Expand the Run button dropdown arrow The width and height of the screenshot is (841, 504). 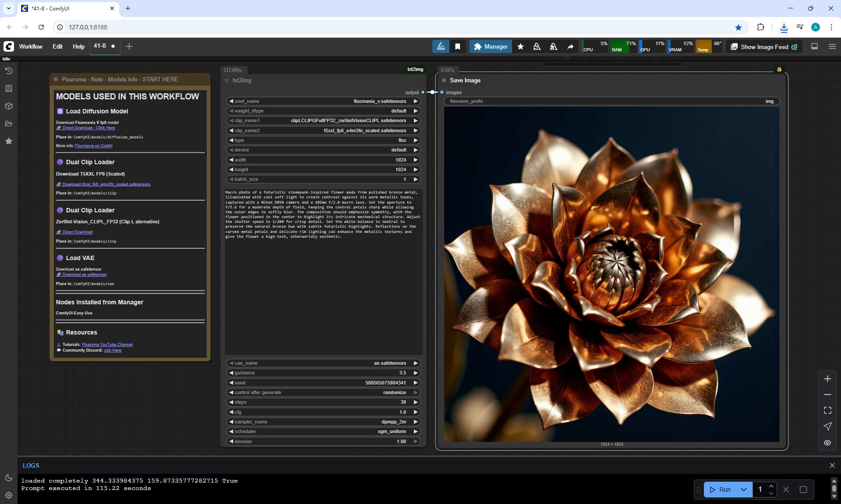tap(743, 490)
